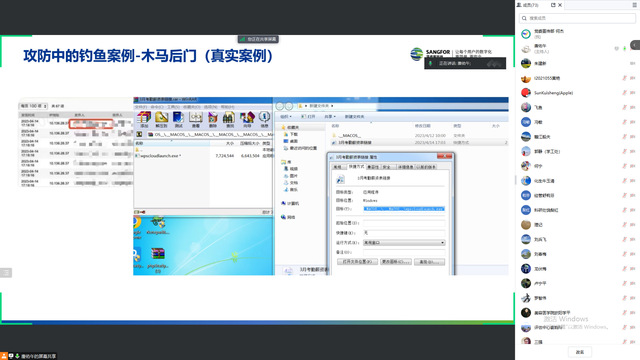This screenshot has width=640, height=360.
Task: Select 以前的版本 tab in properties dialog
Action: pyautogui.click(x=426, y=167)
